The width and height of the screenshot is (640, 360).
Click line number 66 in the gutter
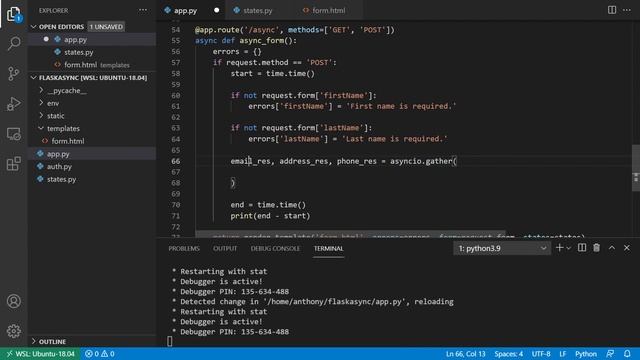[176, 161]
